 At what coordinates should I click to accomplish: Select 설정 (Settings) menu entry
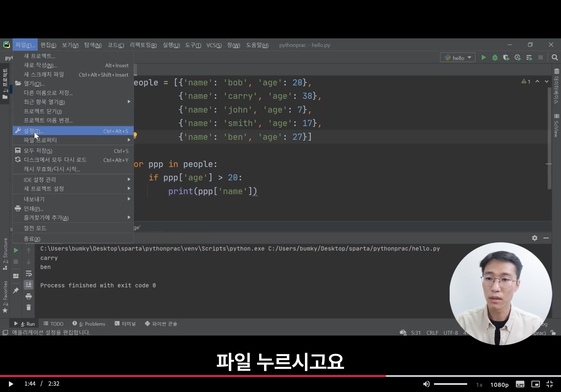coord(73,131)
